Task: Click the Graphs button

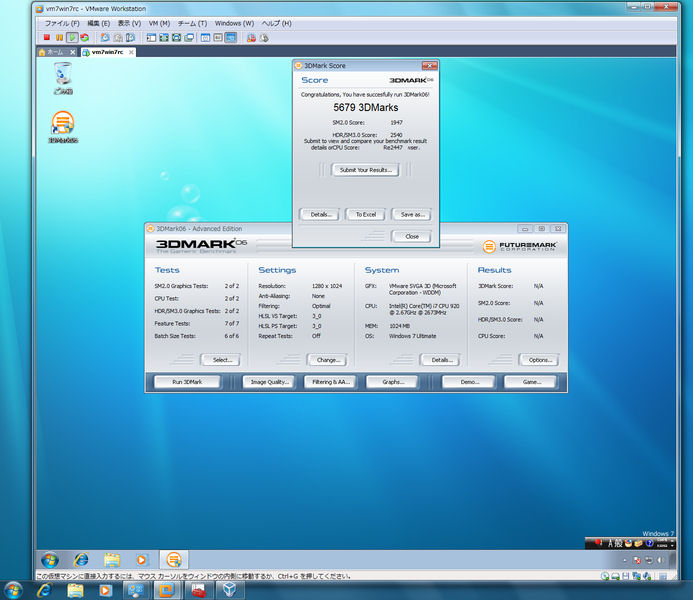Action: coord(392,382)
